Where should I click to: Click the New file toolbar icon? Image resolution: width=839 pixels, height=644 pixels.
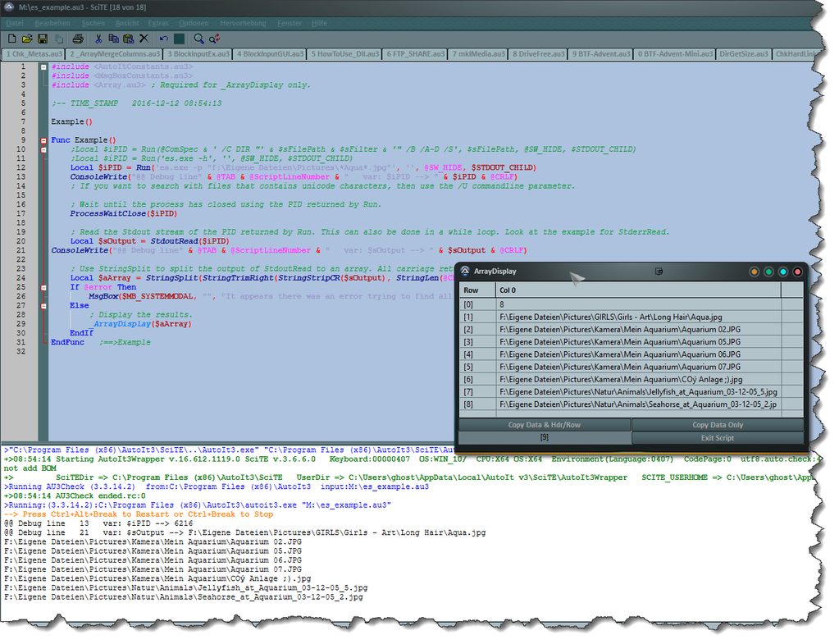point(11,39)
